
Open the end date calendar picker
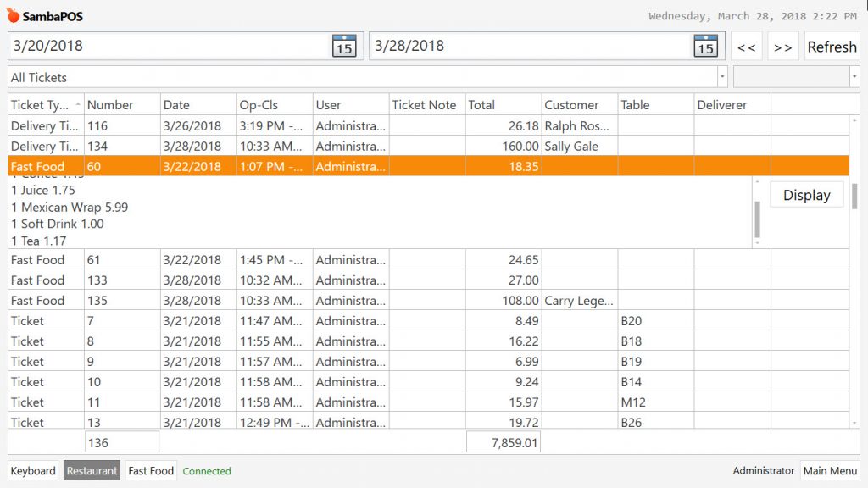(705, 46)
